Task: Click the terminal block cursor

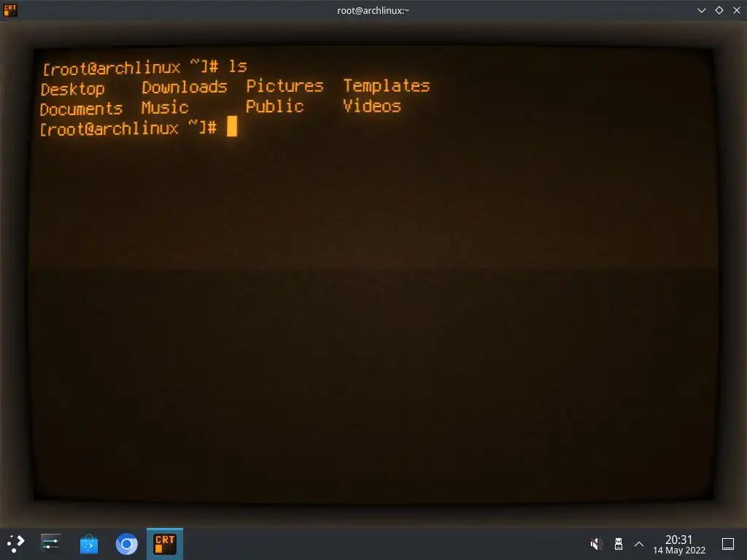Action: point(232,126)
